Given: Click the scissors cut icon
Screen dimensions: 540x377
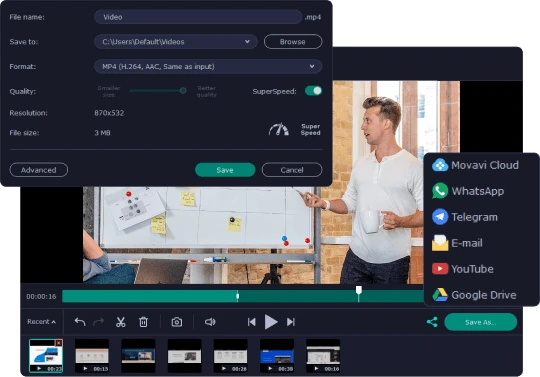Looking at the screenshot, I should pyautogui.click(x=121, y=322).
